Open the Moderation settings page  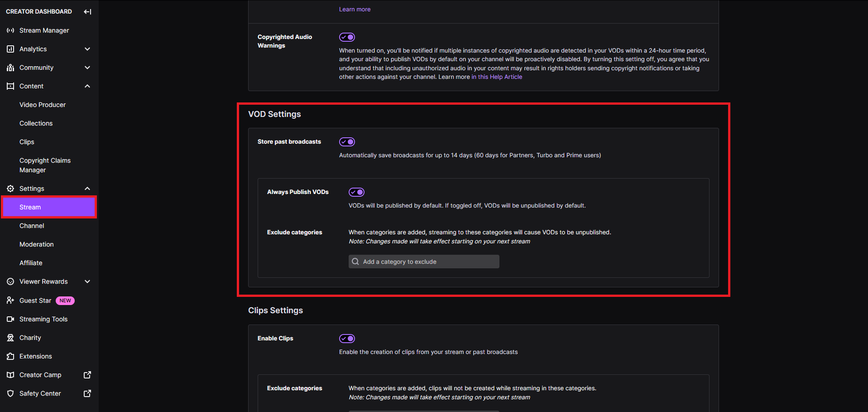[x=36, y=244]
